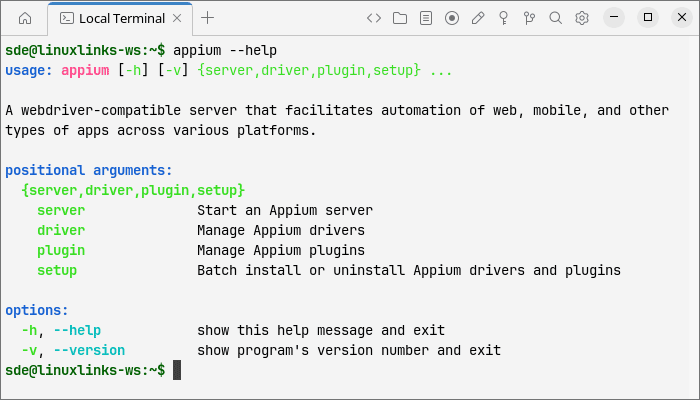The height and width of the screenshot is (400, 700).
Task: Open the folder file manager icon
Action: (400, 18)
